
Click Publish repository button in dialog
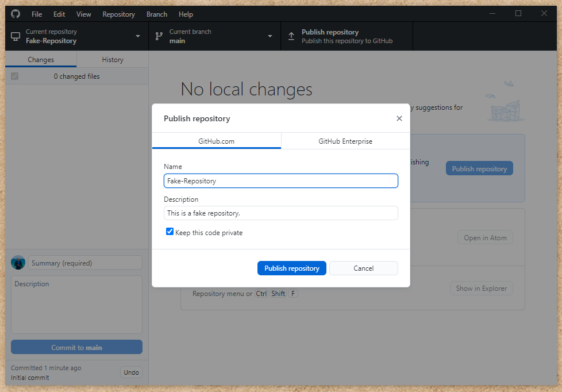[292, 268]
